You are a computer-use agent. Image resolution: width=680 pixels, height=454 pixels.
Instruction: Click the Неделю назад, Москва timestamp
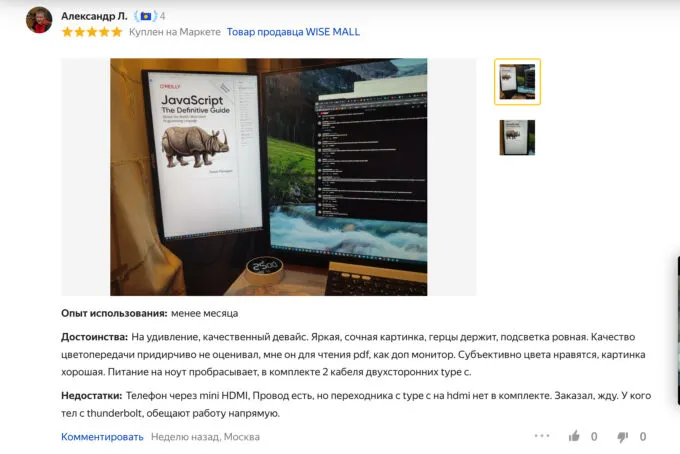[x=205, y=437]
